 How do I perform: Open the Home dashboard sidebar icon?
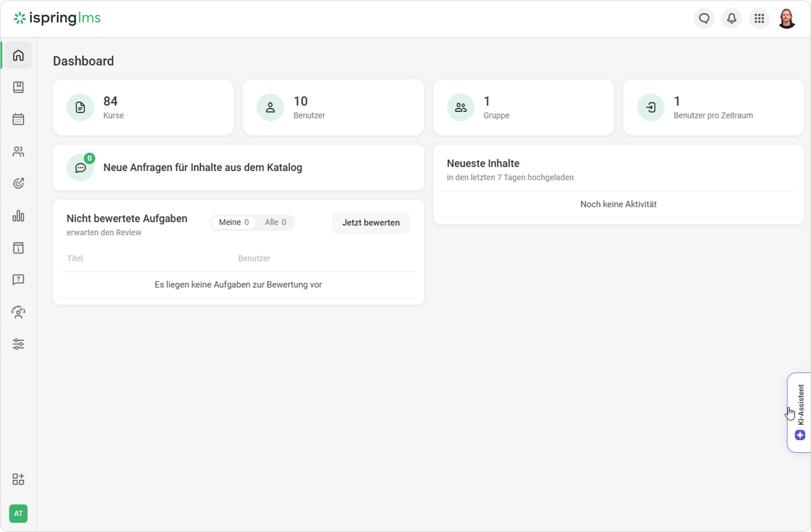click(x=18, y=55)
